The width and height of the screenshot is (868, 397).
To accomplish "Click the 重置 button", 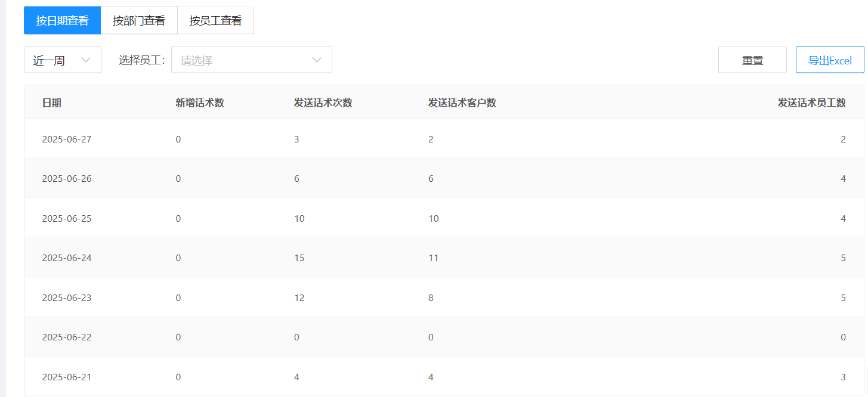I will pos(752,60).
